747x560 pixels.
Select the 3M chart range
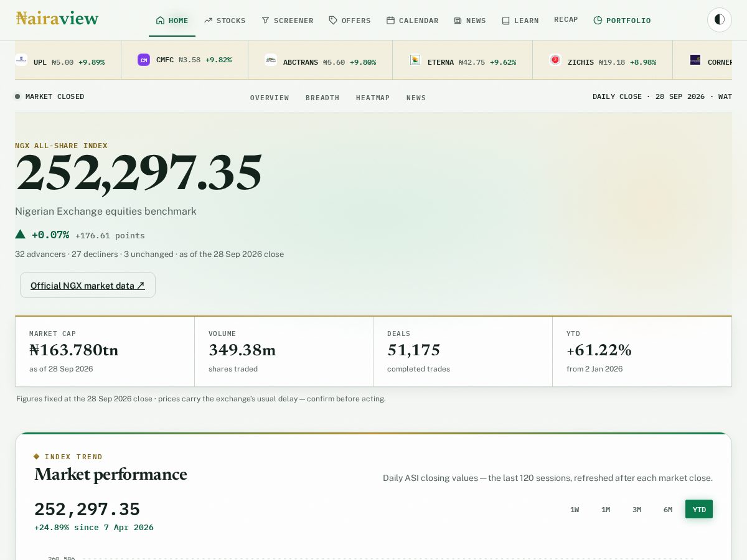click(x=637, y=510)
